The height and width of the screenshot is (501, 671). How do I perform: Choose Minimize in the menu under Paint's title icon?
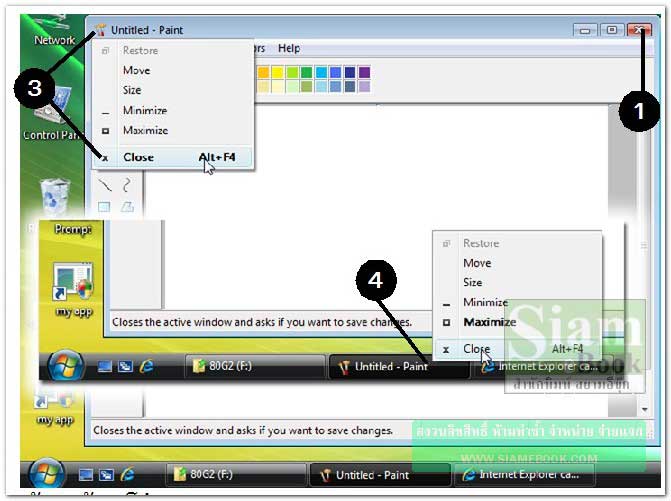tap(172, 110)
